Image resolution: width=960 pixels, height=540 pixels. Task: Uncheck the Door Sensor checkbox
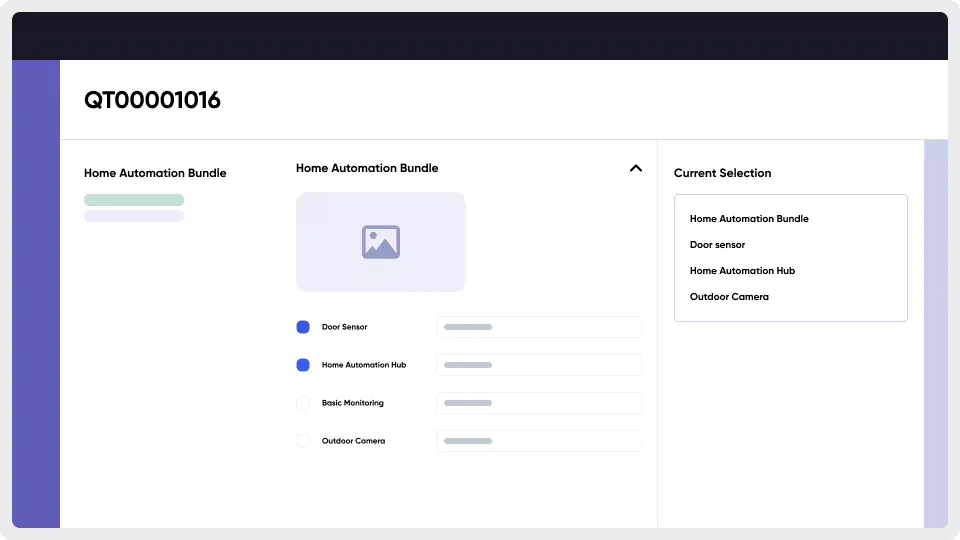[303, 327]
